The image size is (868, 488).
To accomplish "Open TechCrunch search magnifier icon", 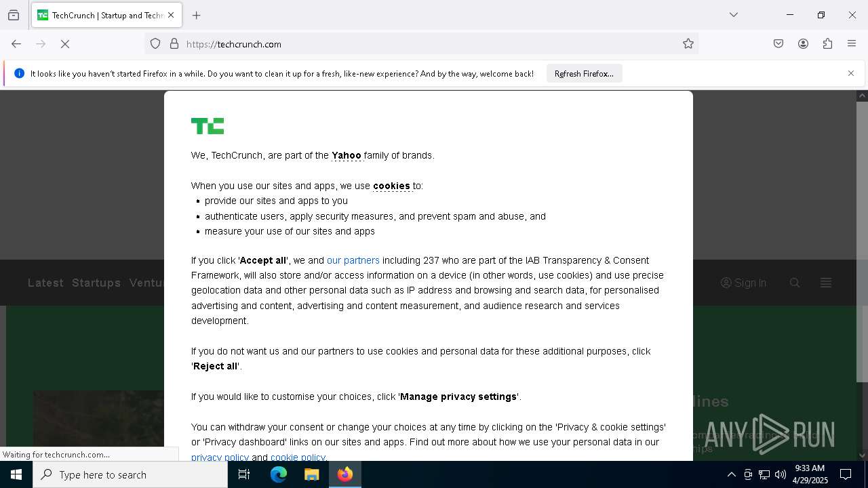I will pyautogui.click(x=795, y=283).
